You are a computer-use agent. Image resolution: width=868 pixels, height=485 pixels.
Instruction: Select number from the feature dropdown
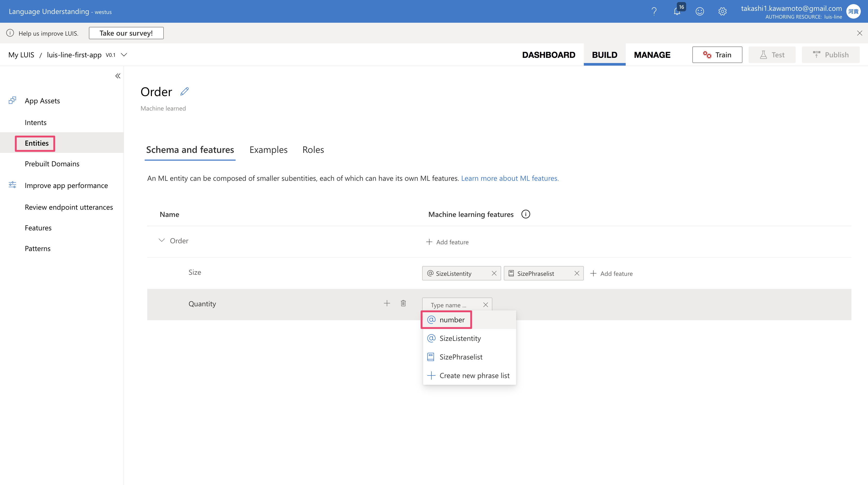tap(452, 320)
